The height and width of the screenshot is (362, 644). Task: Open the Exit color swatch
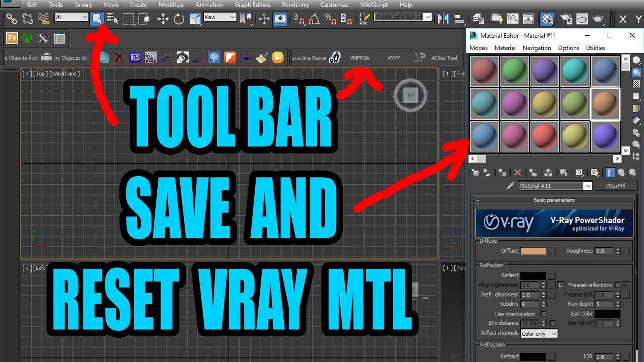coord(608,314)
